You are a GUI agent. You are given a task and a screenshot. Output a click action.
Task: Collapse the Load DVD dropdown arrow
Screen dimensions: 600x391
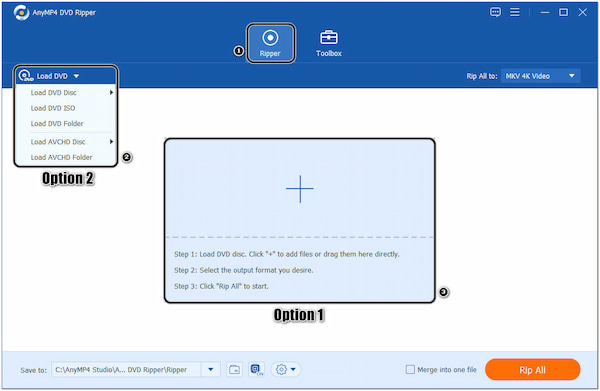click(x=77, y=76)
